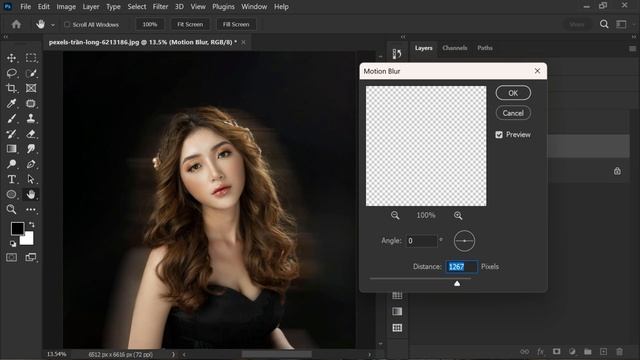The image size is (640, 360).
Task: Close the pexels-trần-long document tab
Action: [243, 42]
